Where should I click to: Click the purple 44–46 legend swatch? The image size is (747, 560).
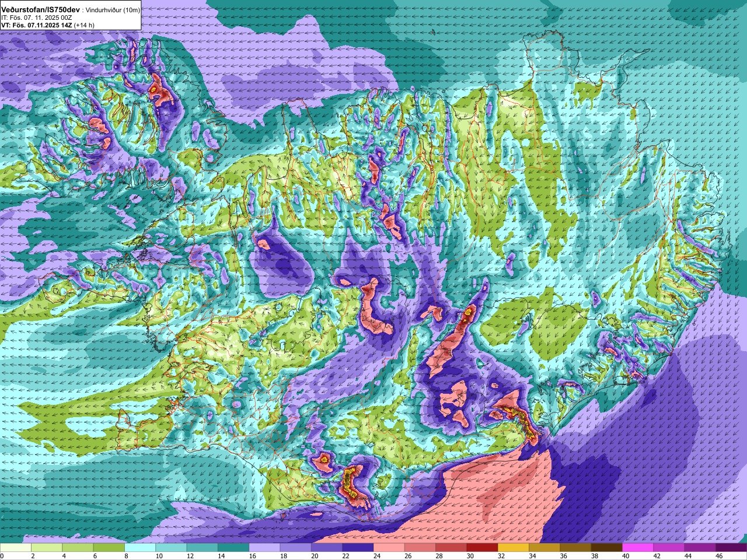[x=700, y=548]
